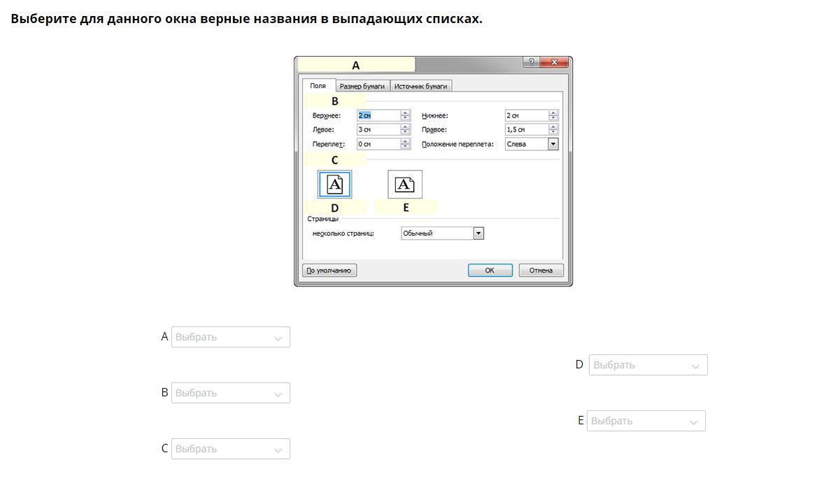Image resolution: width=831 pixels, height=504 pixels.
Task: Open the Размер бумаги tab
Action: point(362,86)
